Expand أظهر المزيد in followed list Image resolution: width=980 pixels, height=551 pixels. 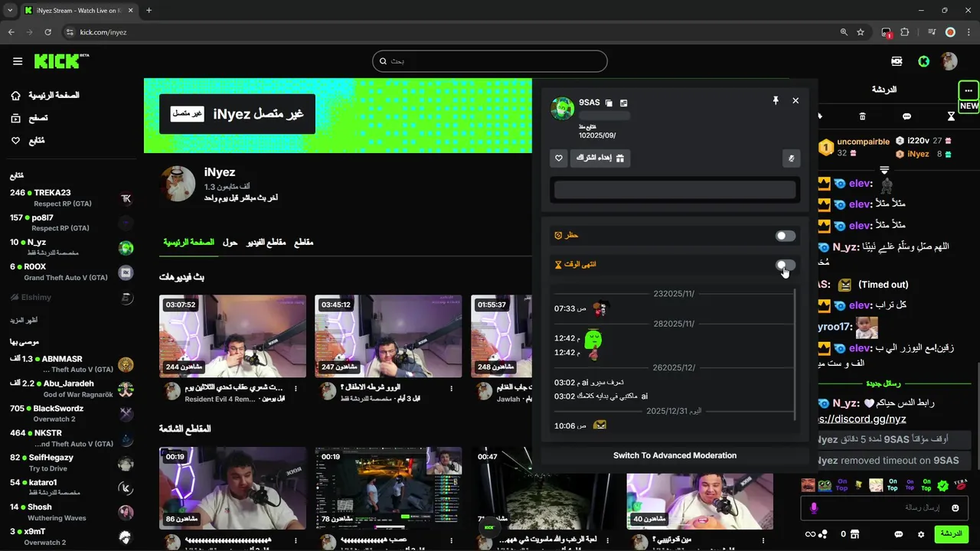point(24,320)
